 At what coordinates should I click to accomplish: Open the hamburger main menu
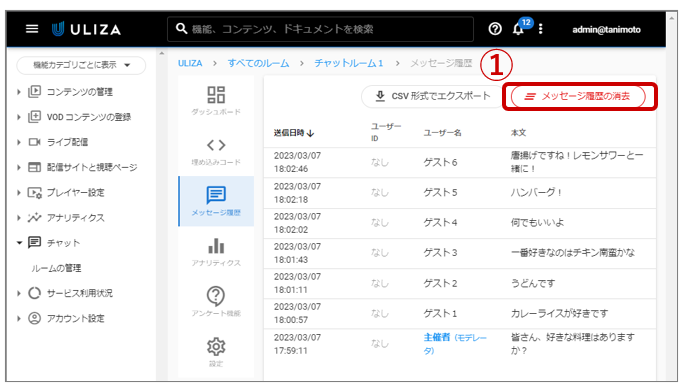32,29
